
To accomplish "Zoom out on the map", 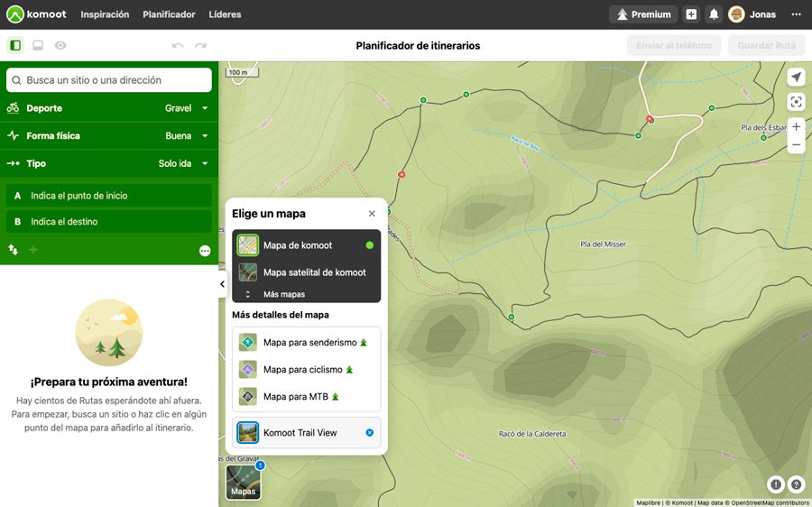I will click(796, 145).
